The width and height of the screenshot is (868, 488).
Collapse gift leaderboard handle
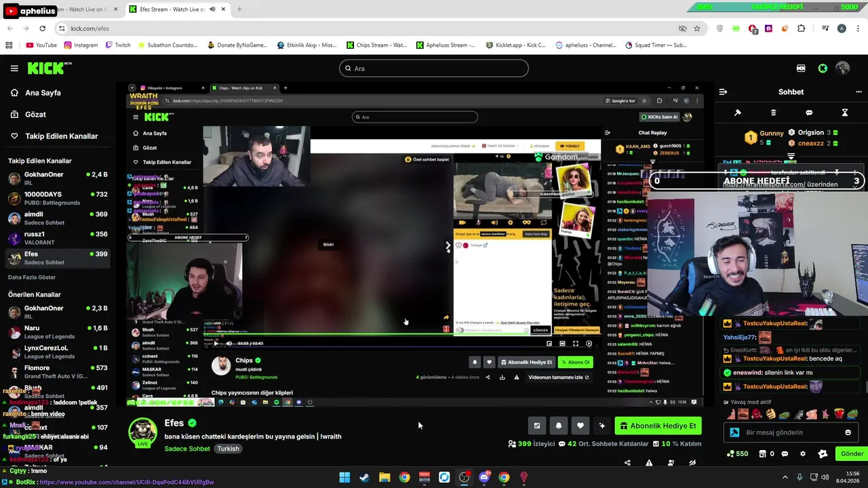click(x=791, y=156)
